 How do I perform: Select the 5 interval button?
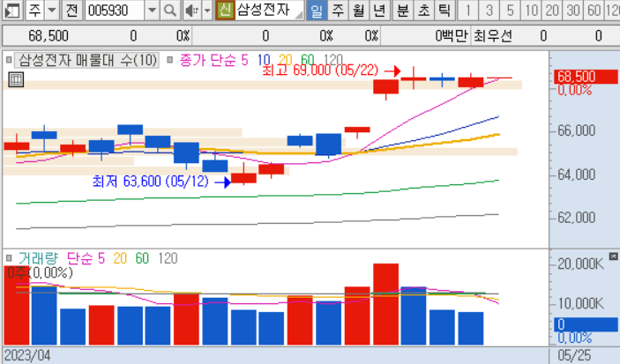pos(510,11)
